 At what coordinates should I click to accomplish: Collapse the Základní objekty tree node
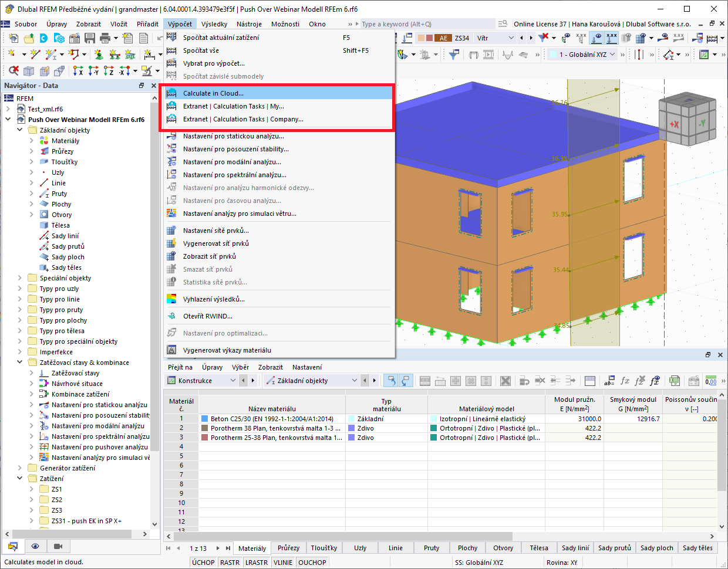pos(20,130)
